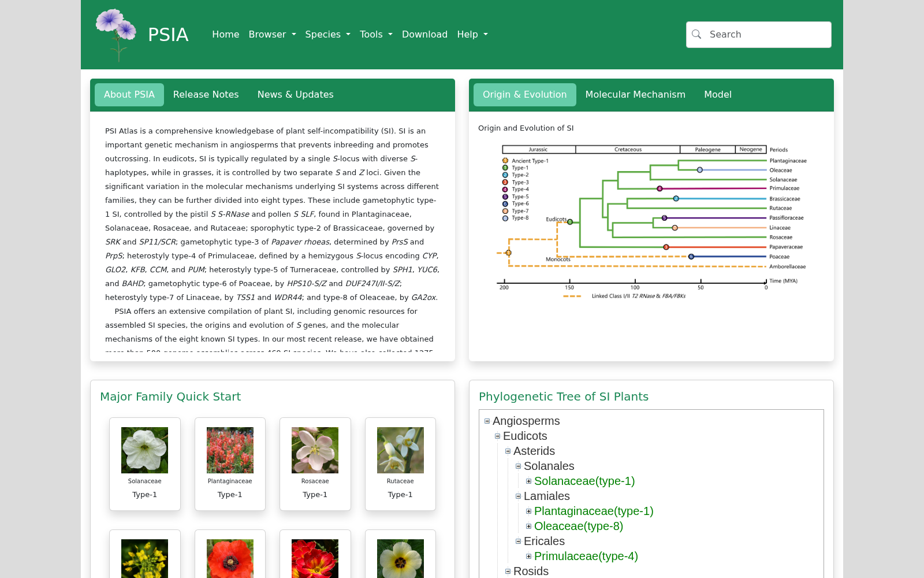Click the PSIA flower logo
The height and width of the screenshot is (578, 924).
tap(116, 35)
